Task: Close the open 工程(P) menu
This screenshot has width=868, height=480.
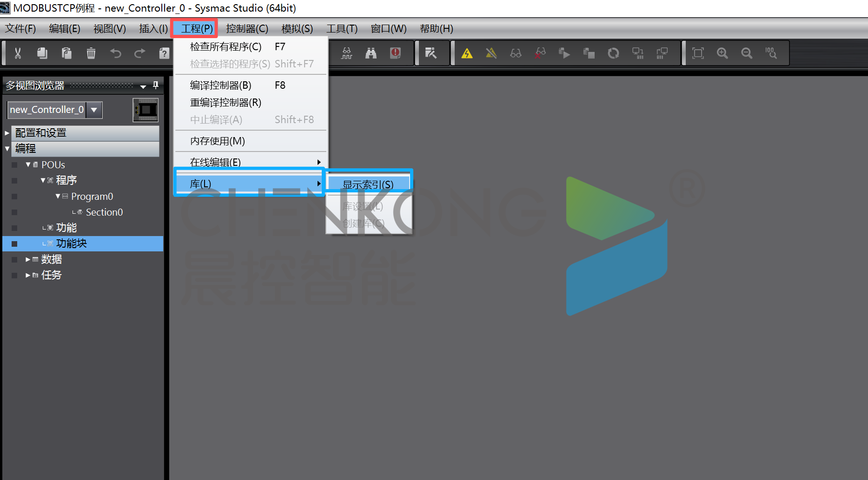Action: [197, 29]
